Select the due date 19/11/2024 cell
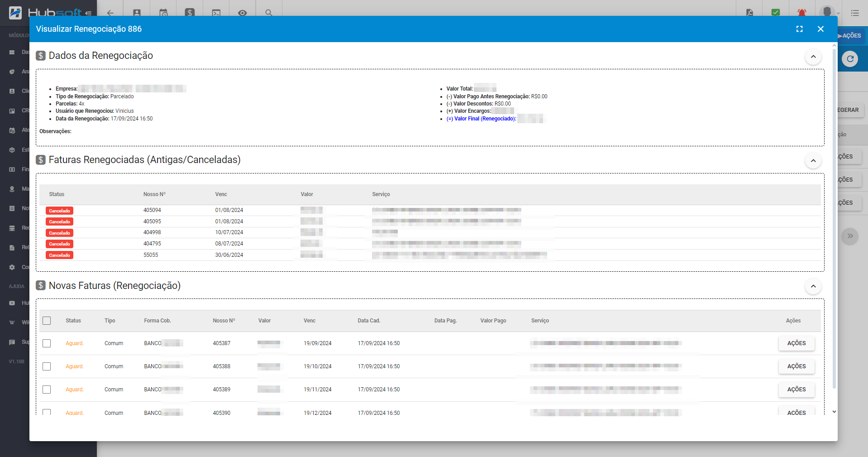868x457 pixels. click(317, 390)
